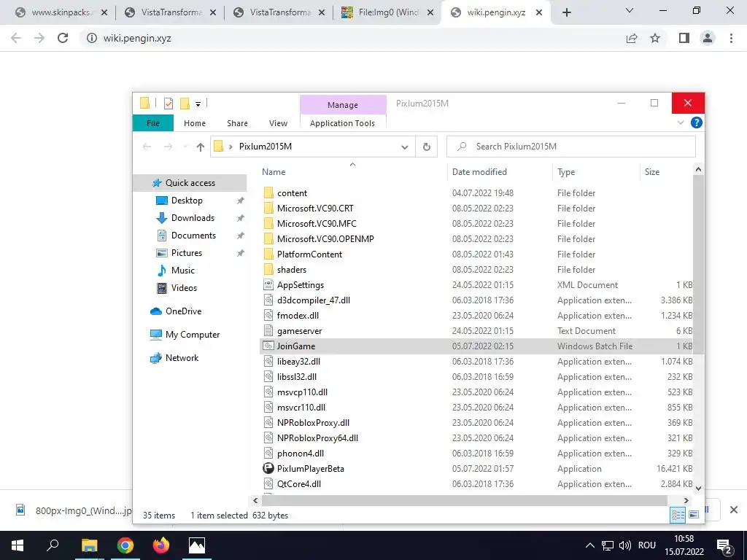Viewport: 747px width, 560px height.
Task: Expand the ribbon with the chevron
Action: tap(681, 122)
